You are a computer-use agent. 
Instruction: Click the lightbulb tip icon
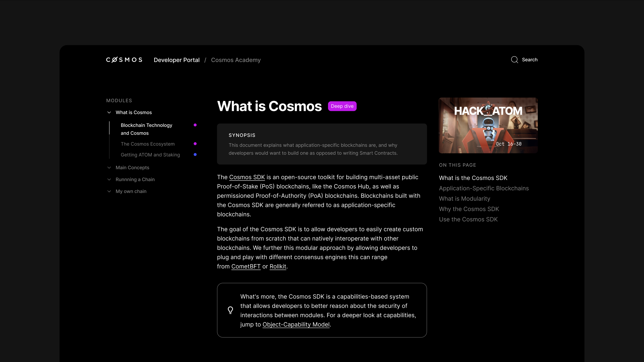pyautogui.click(x=230, y=310)
